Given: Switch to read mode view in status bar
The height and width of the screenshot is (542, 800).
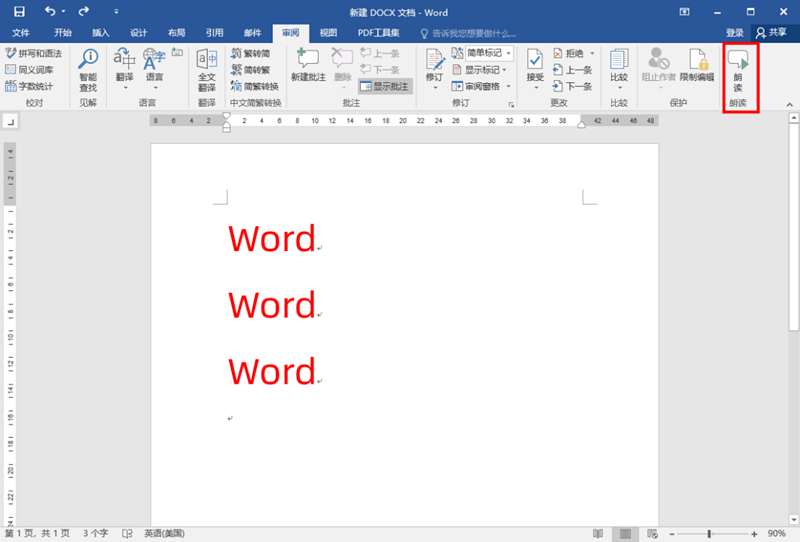Looking at the screenshot, I should coord(598,533).
